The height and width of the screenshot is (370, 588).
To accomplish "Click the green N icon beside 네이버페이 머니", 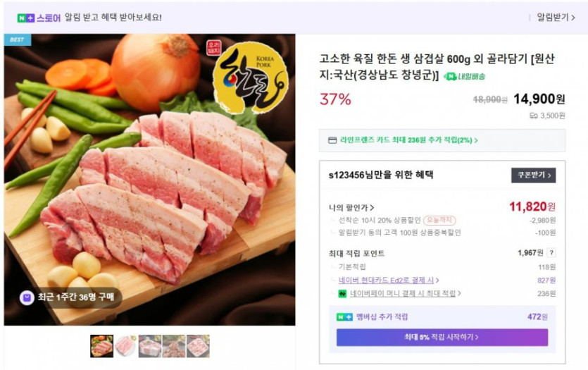I will 342,294.
